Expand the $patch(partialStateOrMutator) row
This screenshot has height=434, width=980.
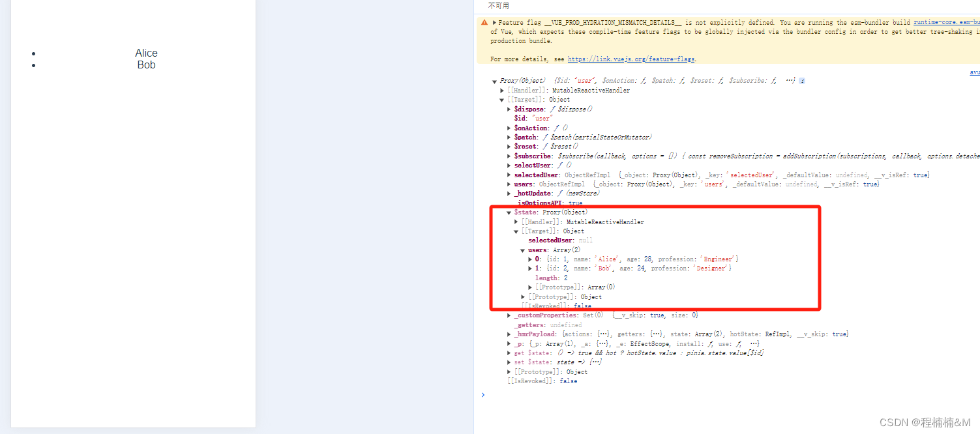coord(509,137)
